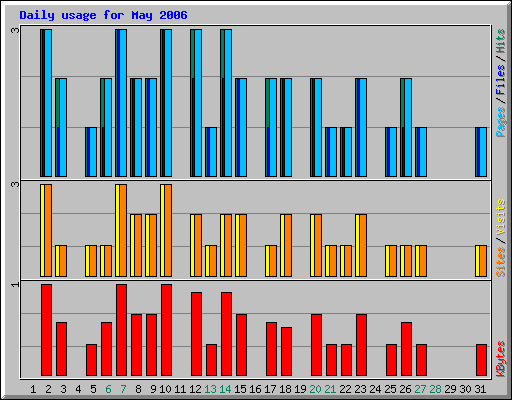Viewport: 512px width, 400px height.
Task: Click the blue hits bar for day 10
Action: click(x=168, y=103)
